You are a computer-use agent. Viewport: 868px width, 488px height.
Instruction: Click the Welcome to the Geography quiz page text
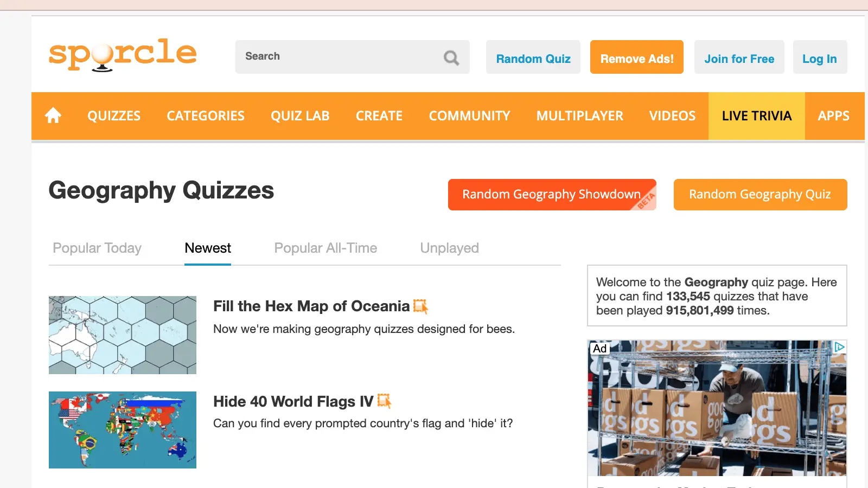click(x=717, y=296)
